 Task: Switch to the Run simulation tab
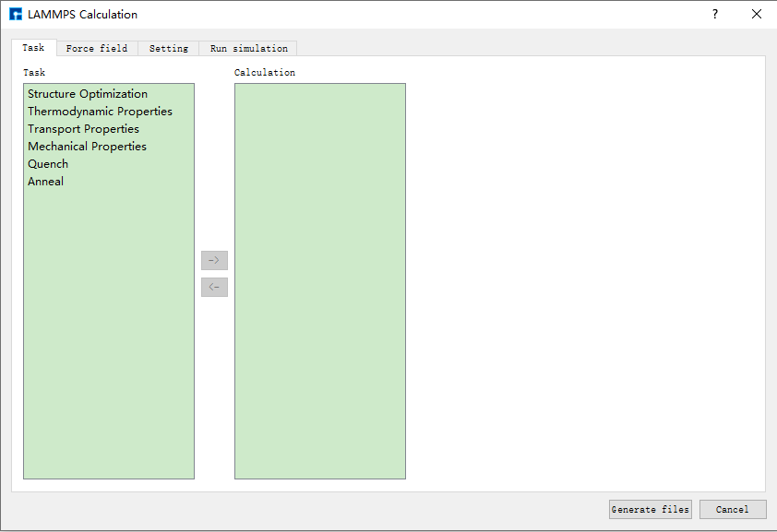[248, 48]
